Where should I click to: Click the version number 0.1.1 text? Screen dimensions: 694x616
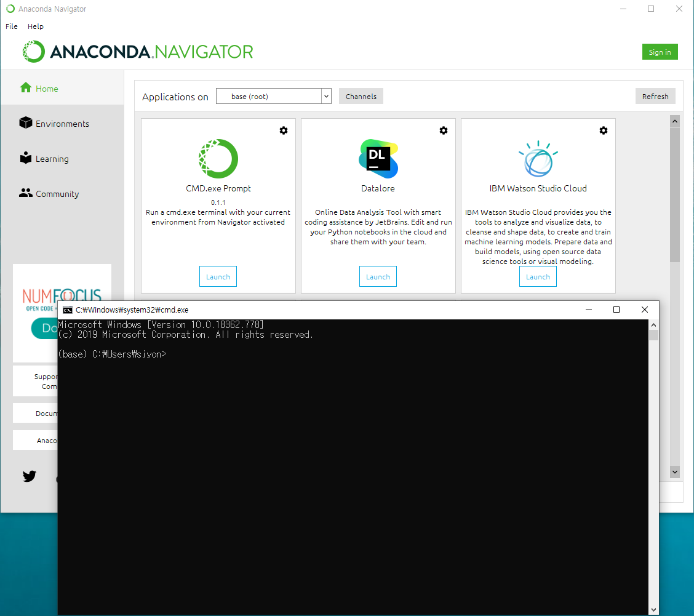pyautogui.click(x=218, y=202)
